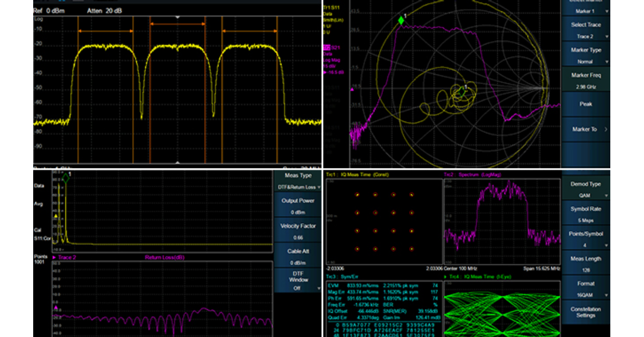The height and width of the screenshot is (337, 644).
Task: Select the marker diamond on DTF peak
Action: 65,177
